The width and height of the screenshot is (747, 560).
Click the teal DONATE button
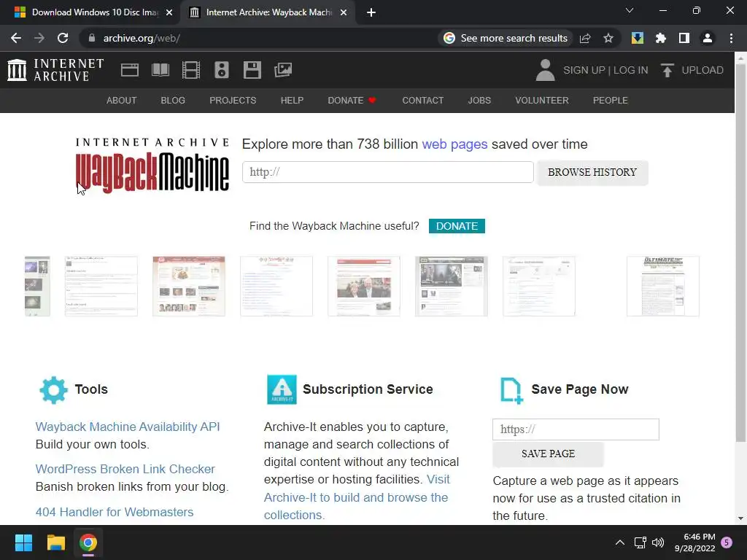(x=457, y=226)
